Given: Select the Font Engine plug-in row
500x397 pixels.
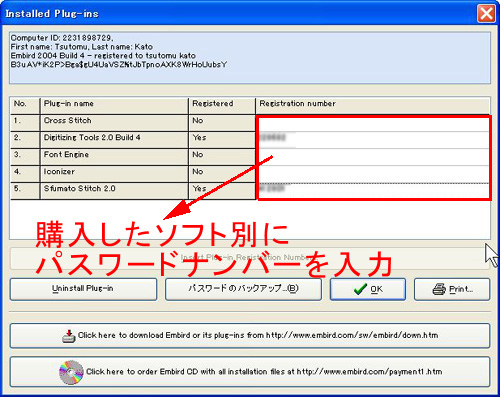Looking at the screenshot, I should click(x=250, y=157).
